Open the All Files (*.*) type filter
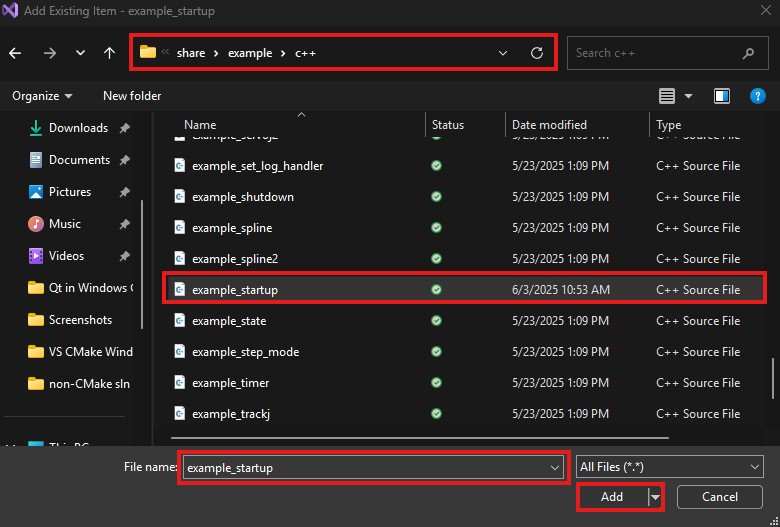The image size is (780, 527). (670, 467)
